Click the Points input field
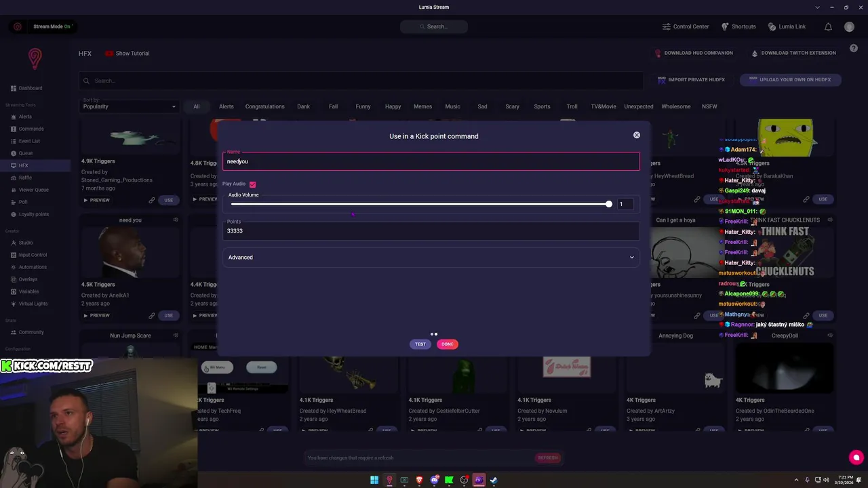The width and height of the screenshot is (868, 488). pyautogui.click(x=431, y=230)
